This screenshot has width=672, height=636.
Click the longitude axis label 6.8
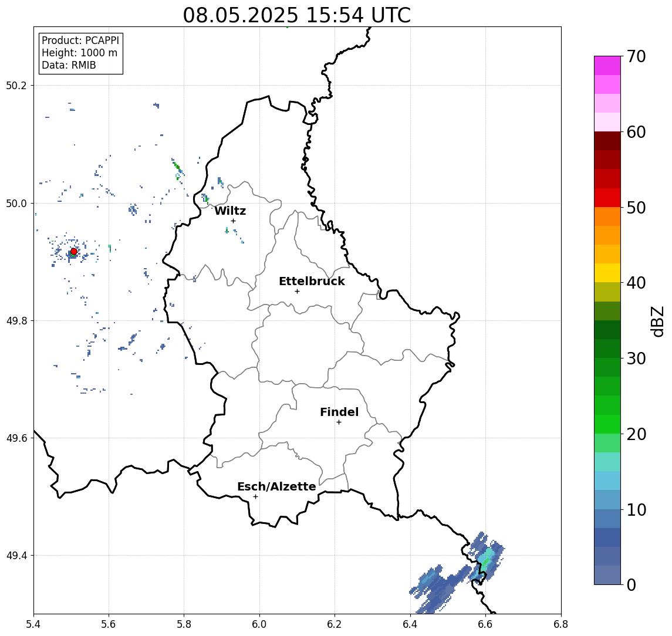tap(561, 624)
